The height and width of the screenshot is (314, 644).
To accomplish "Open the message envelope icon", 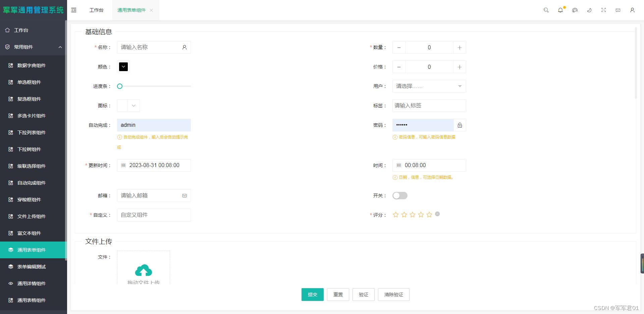I will tap(618, 10).
